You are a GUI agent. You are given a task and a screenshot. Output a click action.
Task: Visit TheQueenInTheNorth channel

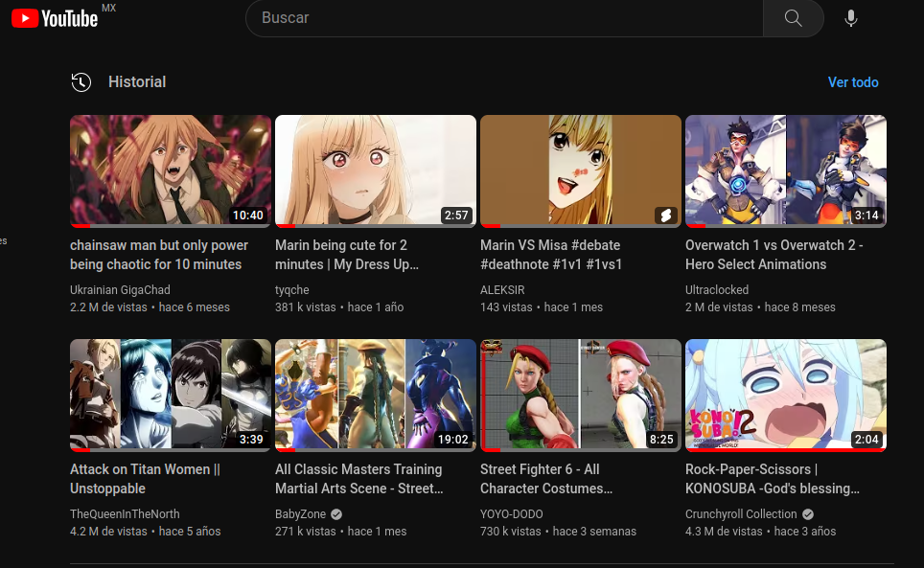(x=125, y=514)
